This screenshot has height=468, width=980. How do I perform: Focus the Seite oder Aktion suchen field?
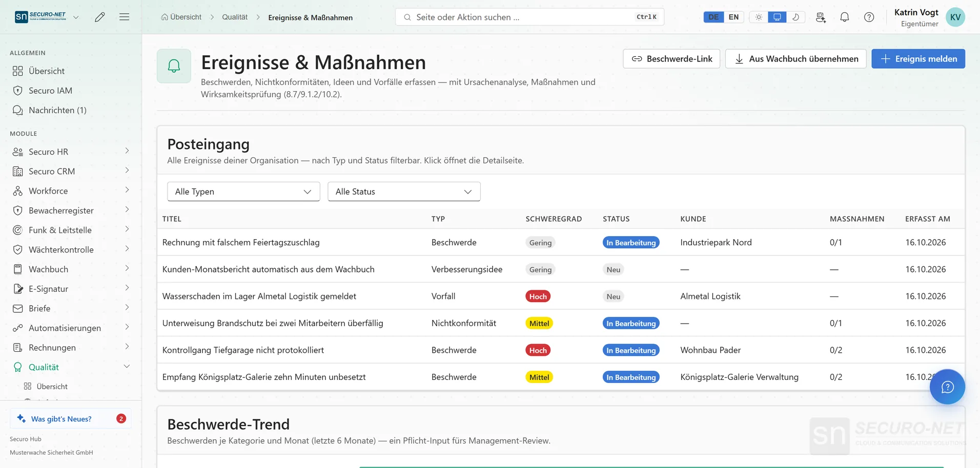530,17
